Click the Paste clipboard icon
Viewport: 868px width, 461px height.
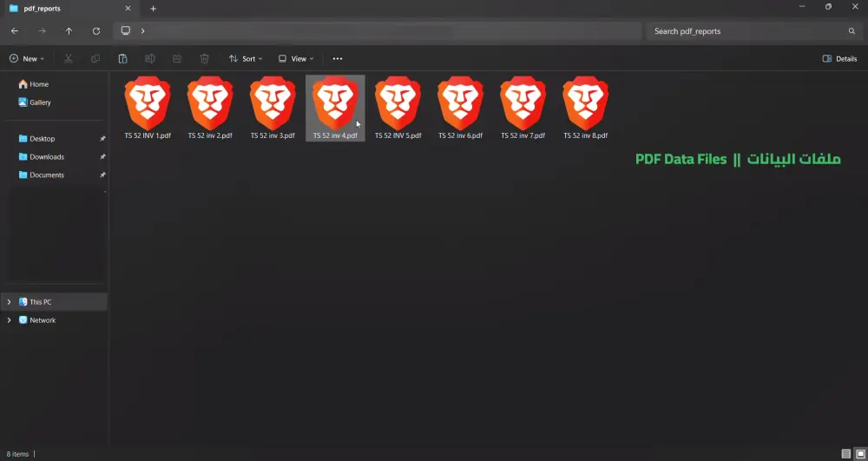click(123, 59)
